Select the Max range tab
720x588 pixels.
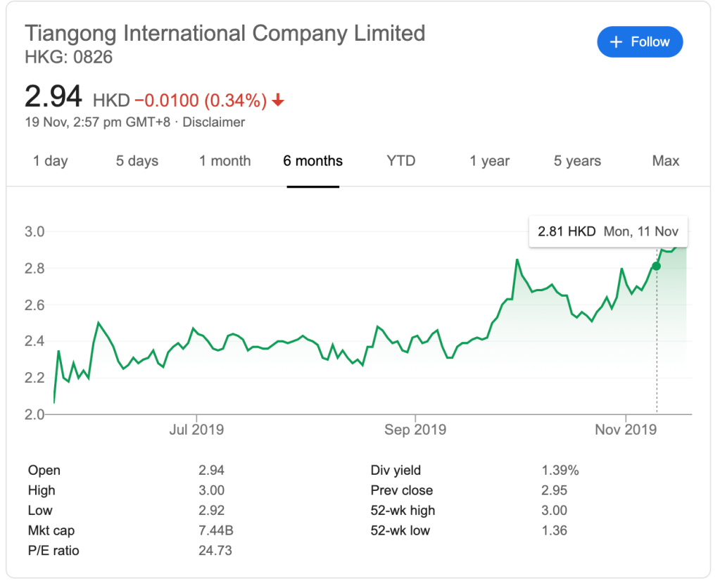665,161
